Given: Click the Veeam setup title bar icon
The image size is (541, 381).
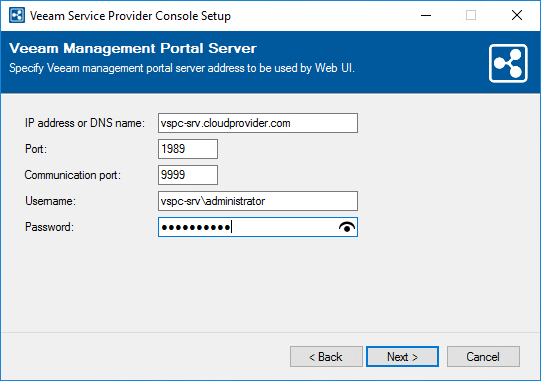Looking at the screenshot, I should (17, 15).
